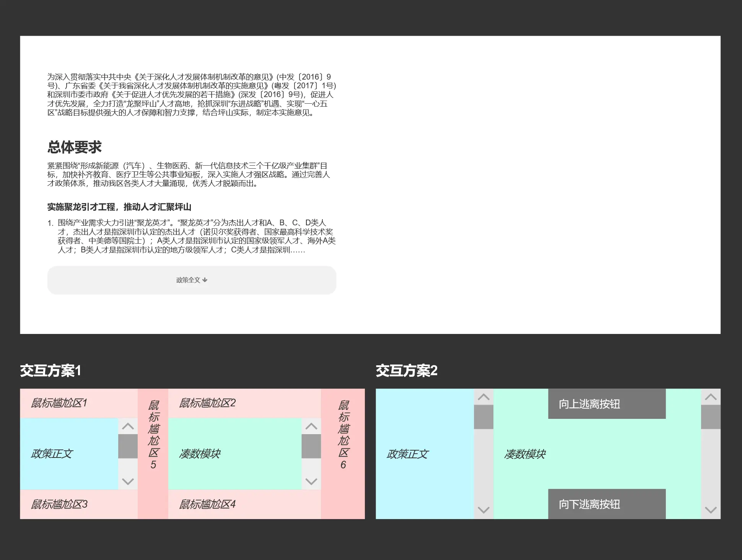Click down arrow of 凑数模块 scrollbar in 方案1
The height and width of the screenshot is (560, 742).
point(311,481)
